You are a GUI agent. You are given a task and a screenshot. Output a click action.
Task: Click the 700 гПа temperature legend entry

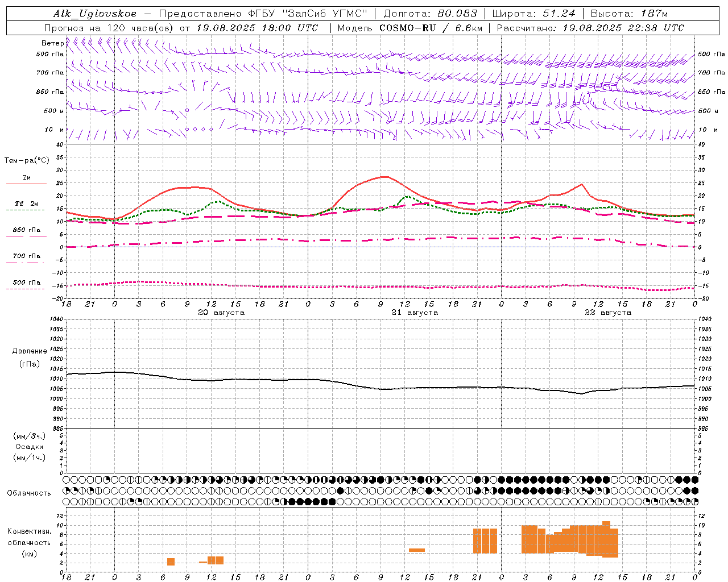pyautogui.click(x=27, y=256)
